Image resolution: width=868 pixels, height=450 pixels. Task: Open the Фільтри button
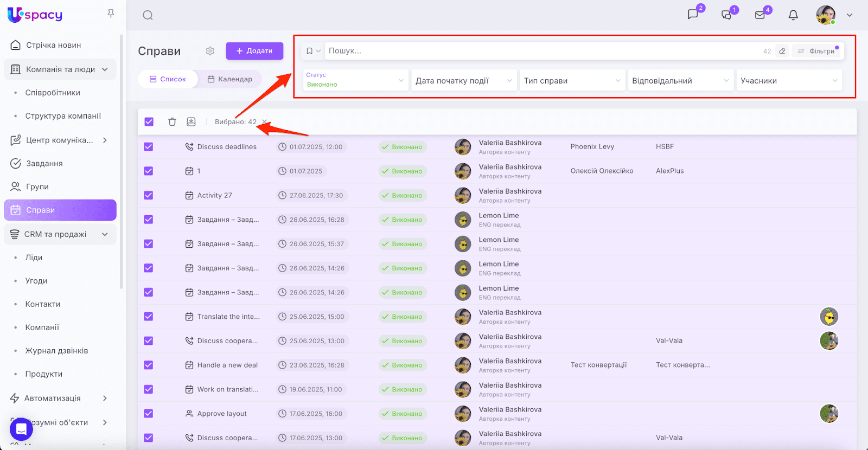816,51
